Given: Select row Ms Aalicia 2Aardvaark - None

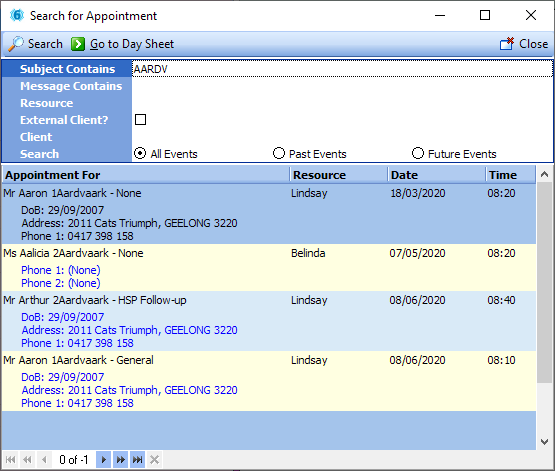Looking at the screenshot, I should [x=269, y=268].
